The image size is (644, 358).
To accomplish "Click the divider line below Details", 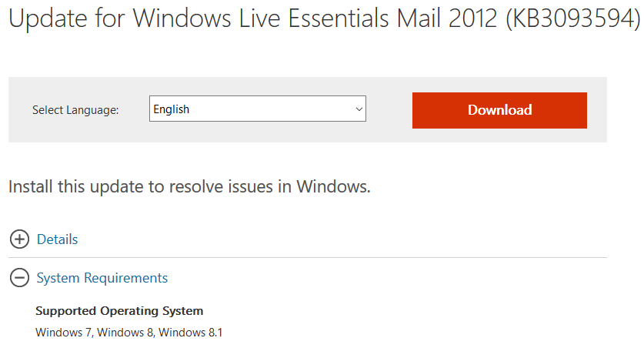I will [x=308, y=258].
